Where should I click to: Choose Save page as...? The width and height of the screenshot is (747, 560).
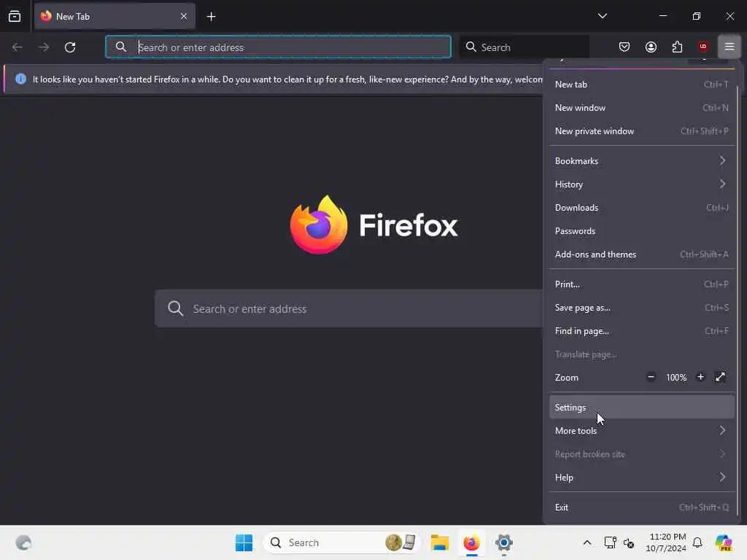pyautogui.click(x=641, y=308)
